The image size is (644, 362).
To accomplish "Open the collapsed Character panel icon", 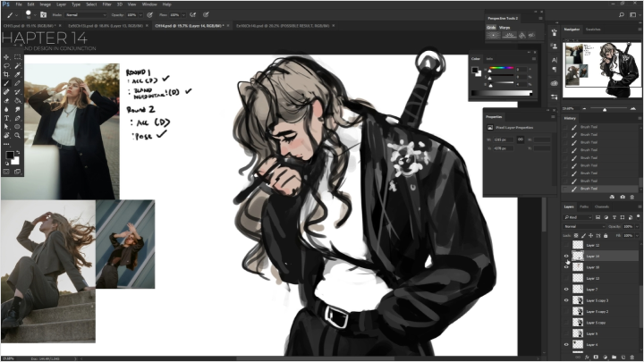I will pos(555,60).
